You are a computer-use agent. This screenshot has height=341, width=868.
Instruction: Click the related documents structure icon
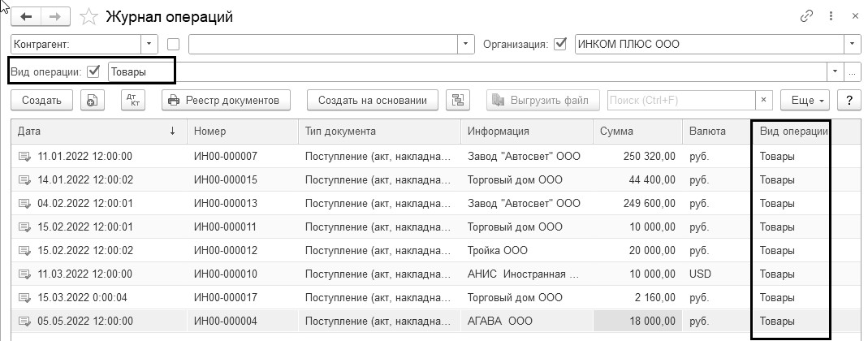[x=459, y=100]
